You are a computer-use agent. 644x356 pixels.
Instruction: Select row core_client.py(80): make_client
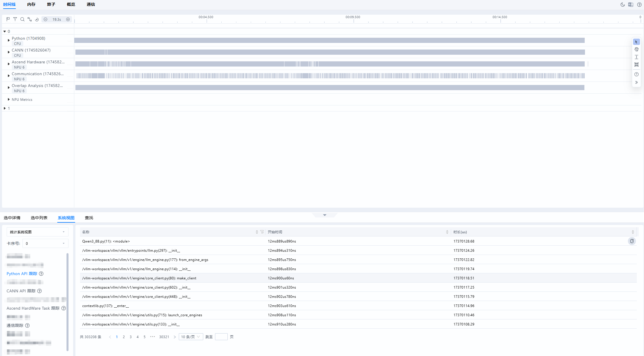[358, 278]
